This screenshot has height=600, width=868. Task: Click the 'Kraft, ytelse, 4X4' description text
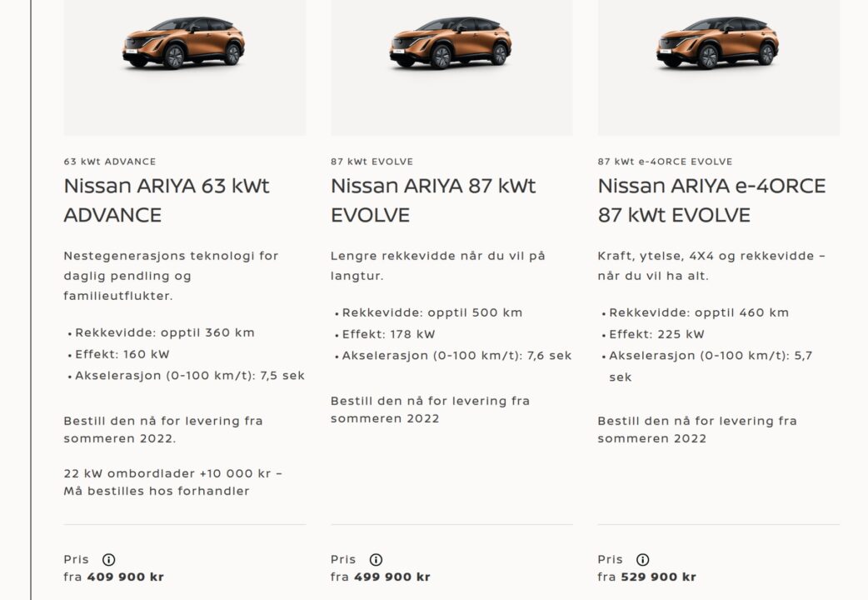(711, 265)
